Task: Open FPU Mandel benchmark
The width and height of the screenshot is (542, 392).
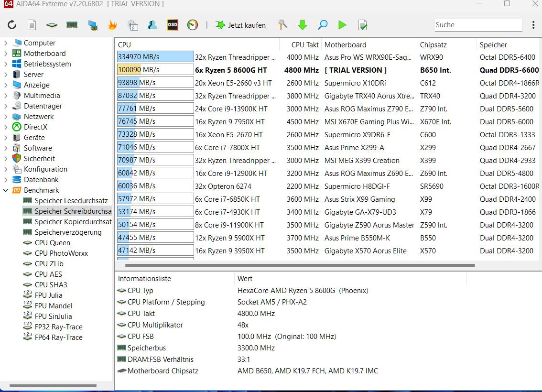Action: 54,305
